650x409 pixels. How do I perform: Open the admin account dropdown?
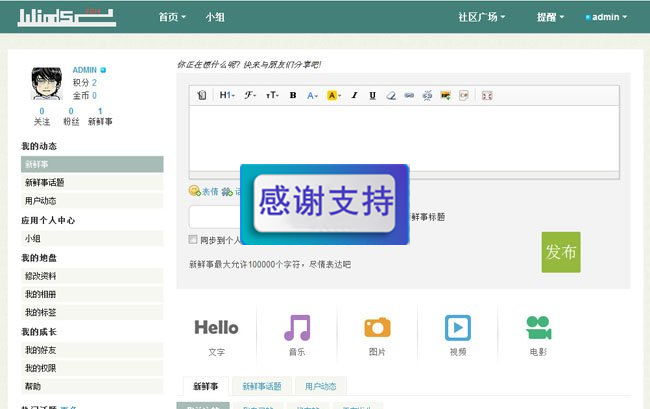pos(606,17)
